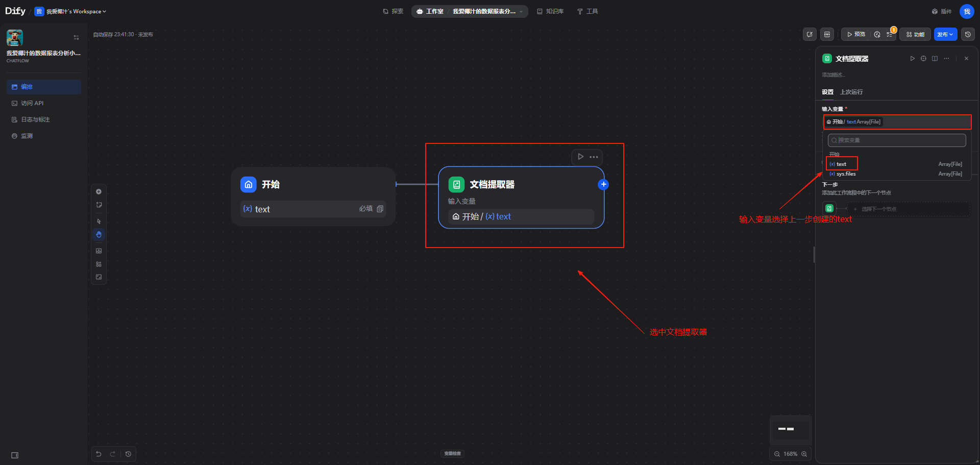Collapse the left sidebar using the toggle icon
Screen dimensions: 980x465
76,37
